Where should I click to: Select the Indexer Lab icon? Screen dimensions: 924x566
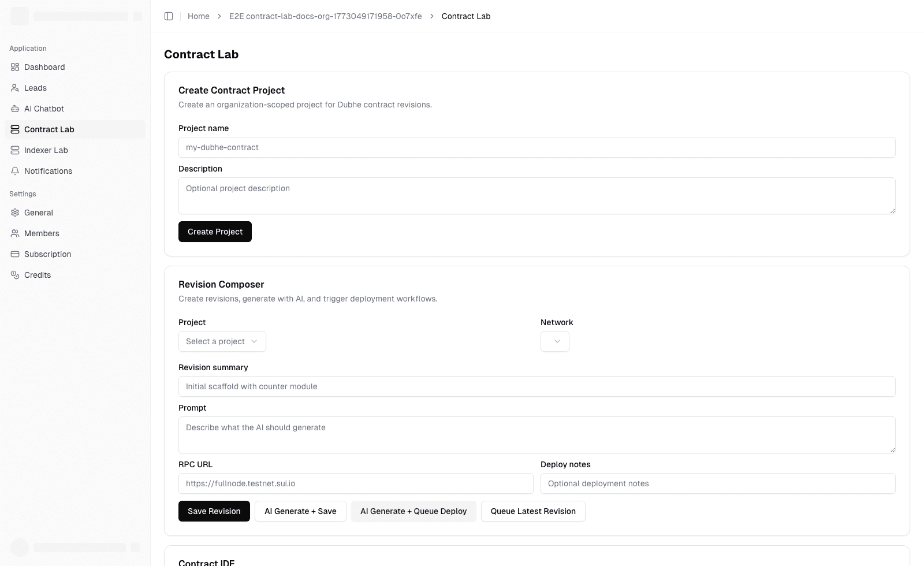[15, 150]
